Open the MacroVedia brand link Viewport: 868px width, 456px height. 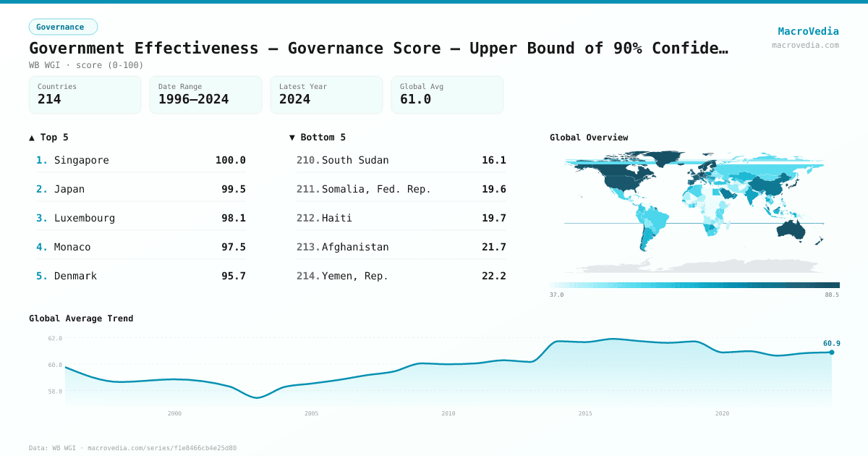pos(808,31)
